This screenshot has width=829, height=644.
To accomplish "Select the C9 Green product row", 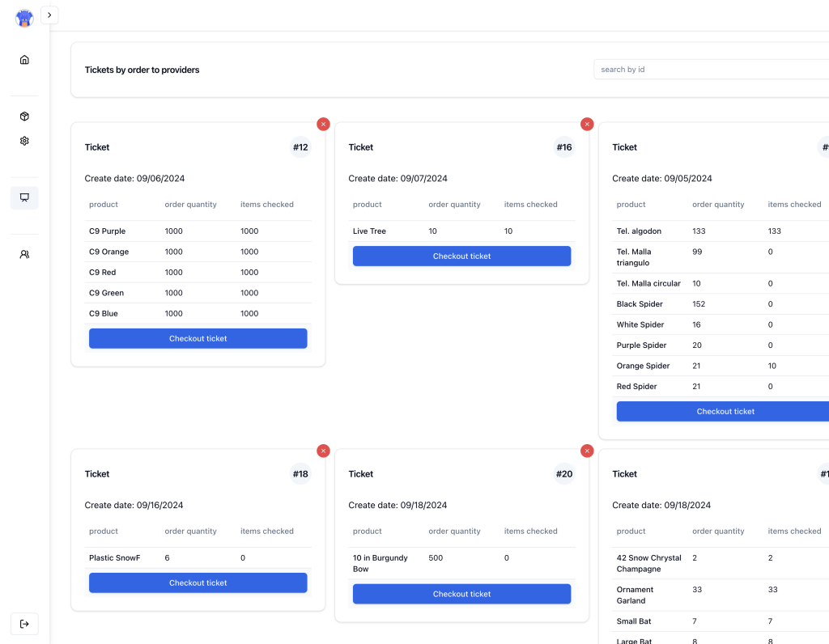I will [198, 293].
